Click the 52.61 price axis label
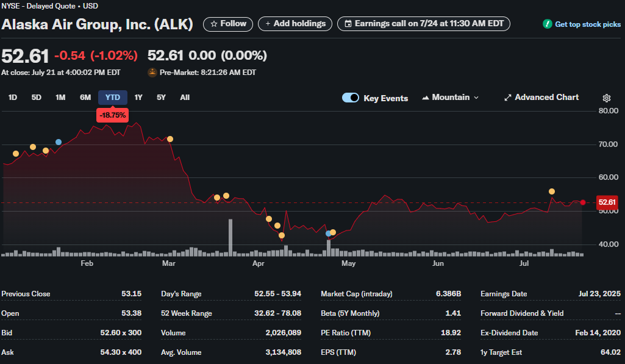Viewport: 625px width, 364px height. pyautogui.click(x=607, y=202)
